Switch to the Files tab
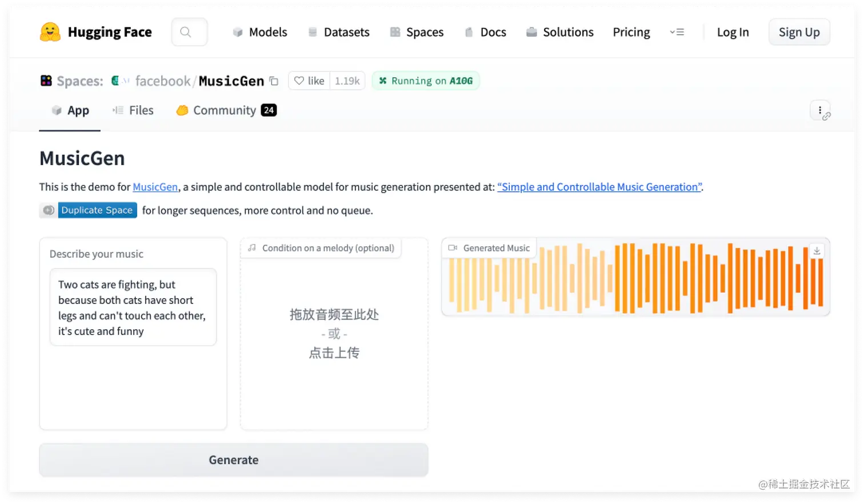 (x=133, y=110)
